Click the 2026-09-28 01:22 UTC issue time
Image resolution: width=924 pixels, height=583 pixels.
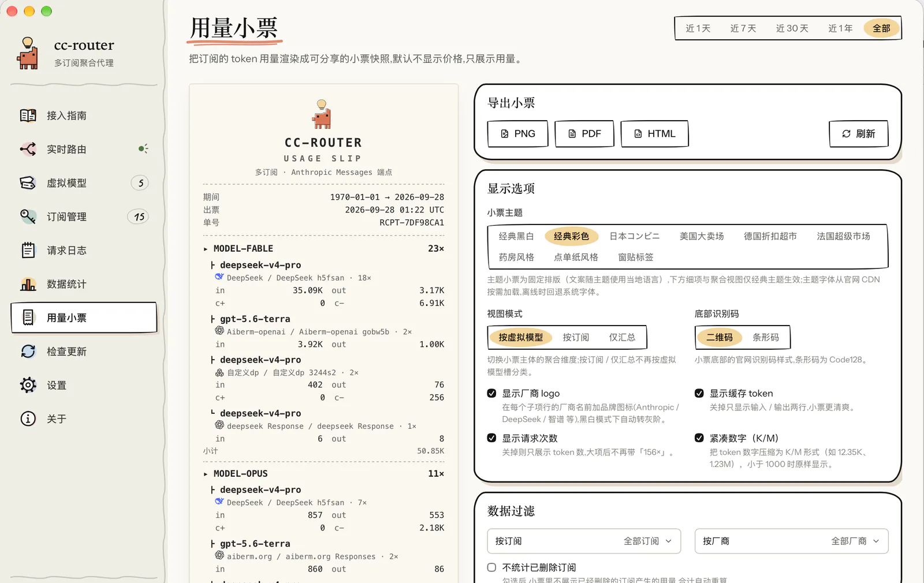(394, 210)
